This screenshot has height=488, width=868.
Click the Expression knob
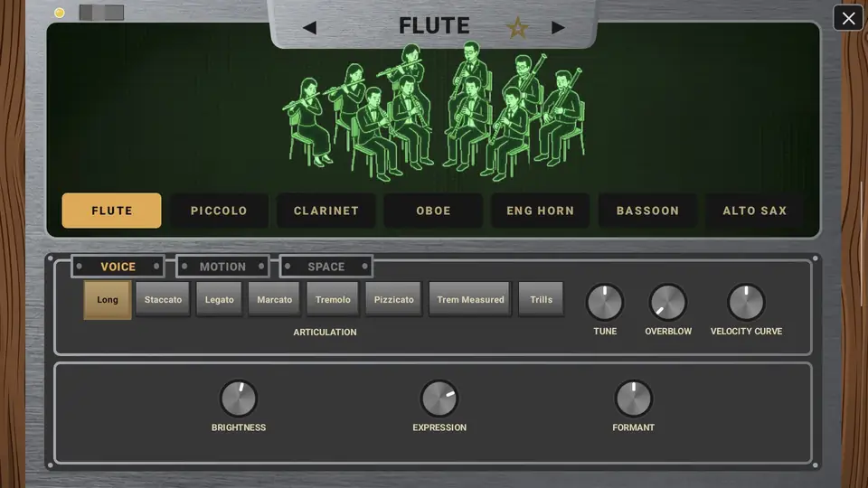[439, 398]
